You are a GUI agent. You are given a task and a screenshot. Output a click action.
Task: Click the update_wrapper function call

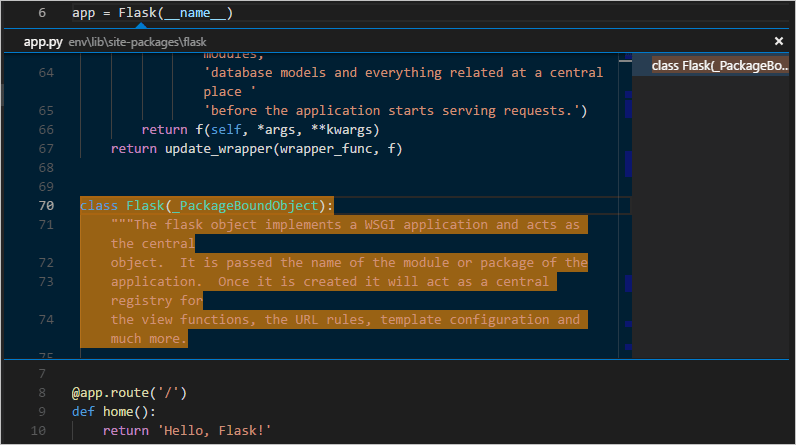pyautogui.click(x=210, y=149)
